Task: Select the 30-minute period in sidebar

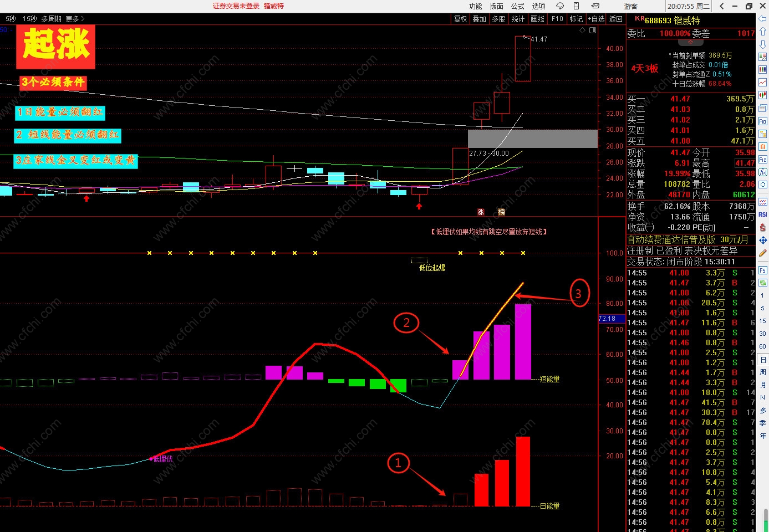Action: (762, 334)
